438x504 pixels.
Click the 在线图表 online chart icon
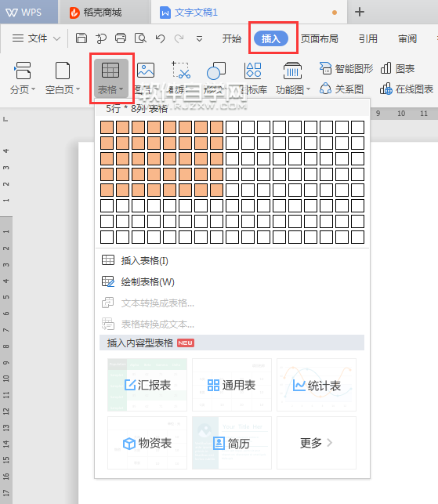(x=407, y=89)
